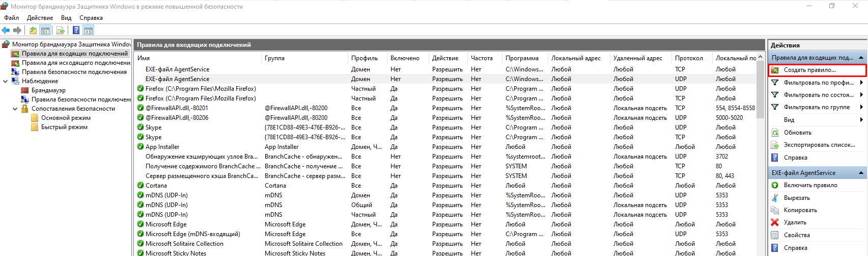This screenshot has height=256, width=868.
Task: Enable rule via Включить правило
Action: pos(810,185)
